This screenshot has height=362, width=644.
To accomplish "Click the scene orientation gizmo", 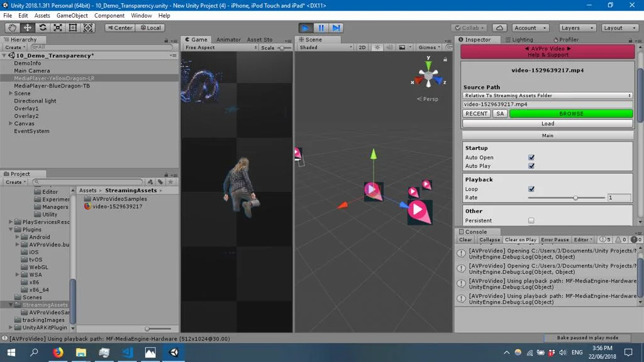I will coord(428,75).
